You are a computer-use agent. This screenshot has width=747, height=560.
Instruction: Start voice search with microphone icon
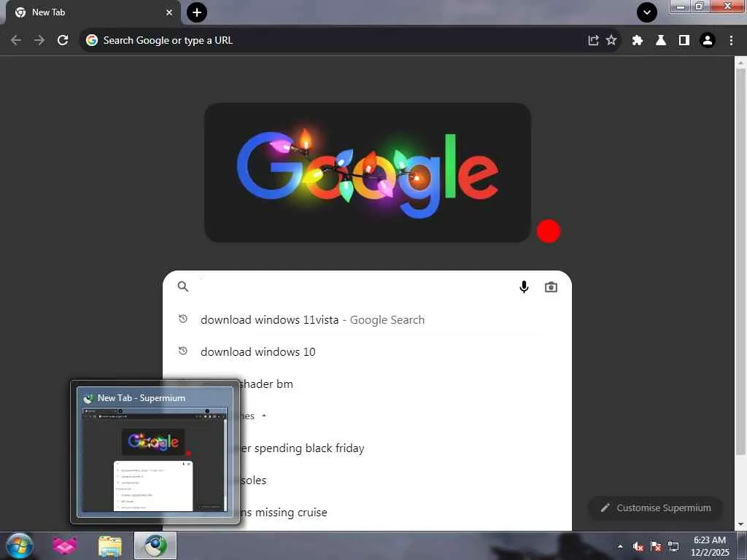pyautogui.click(x=524, y=287)
